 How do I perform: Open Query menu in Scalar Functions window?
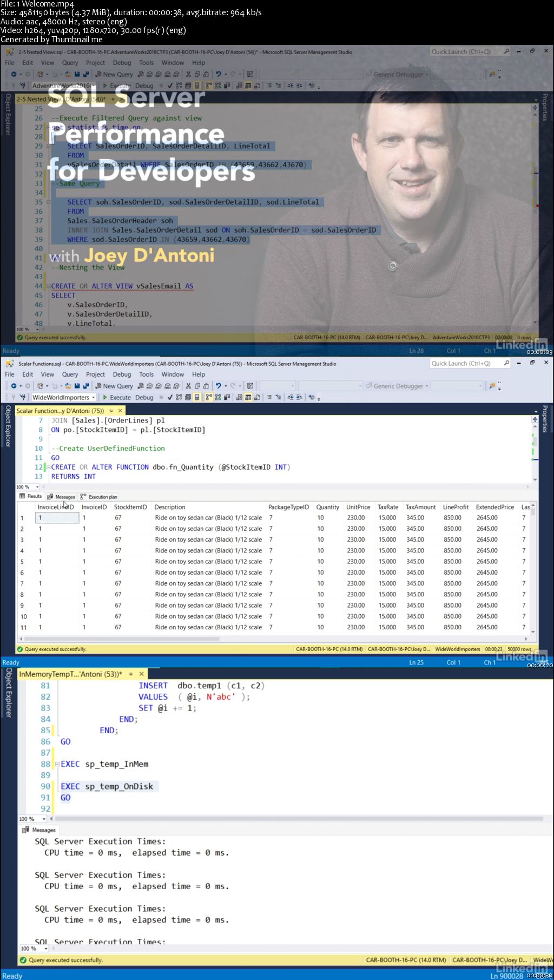tap(70, 374)
